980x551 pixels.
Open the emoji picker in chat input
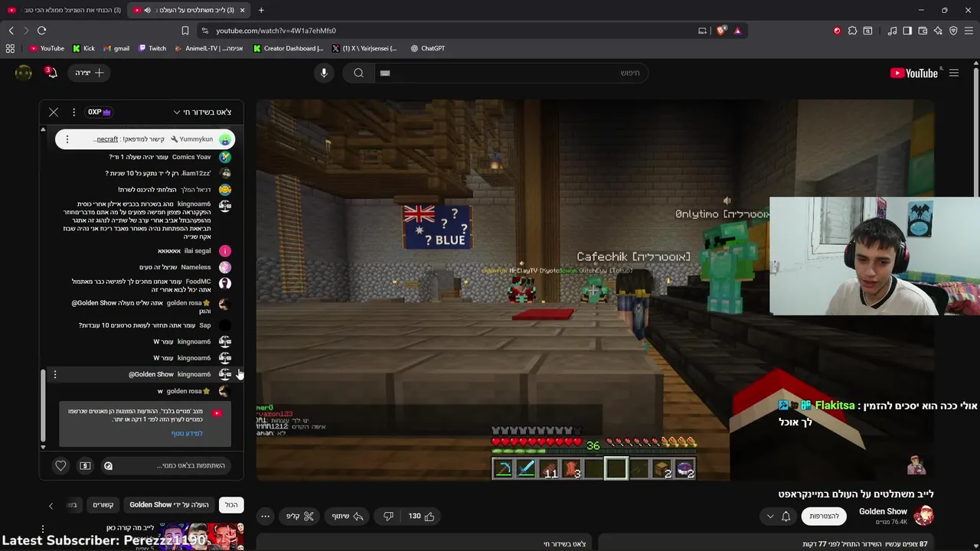(x=108, y=465)
